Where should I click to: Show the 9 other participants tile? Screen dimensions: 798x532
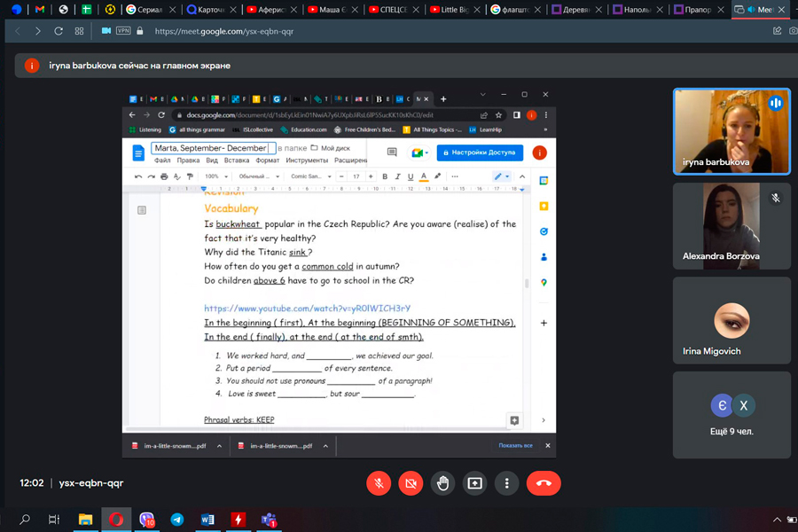[731, 415]
